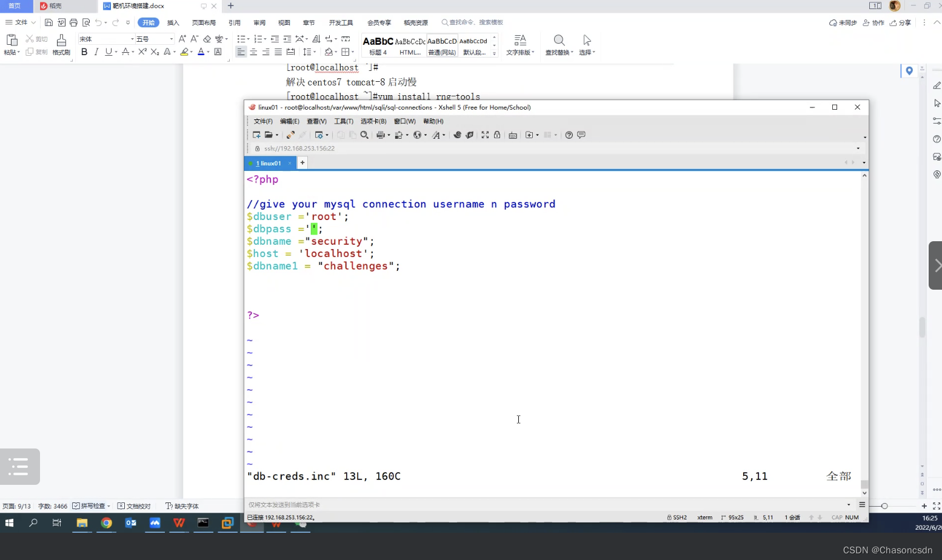
Task: Click the Xshell find magnifier icon
Action: pyautogui.click(x=364, y=135)
